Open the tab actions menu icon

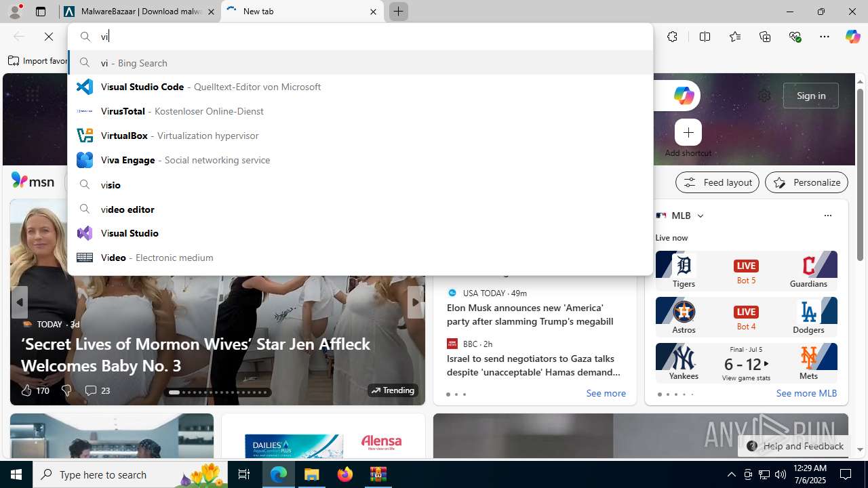point(41,12)
